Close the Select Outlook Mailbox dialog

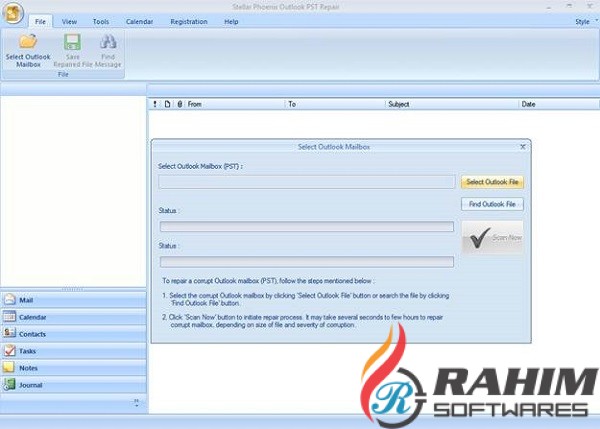523,147
